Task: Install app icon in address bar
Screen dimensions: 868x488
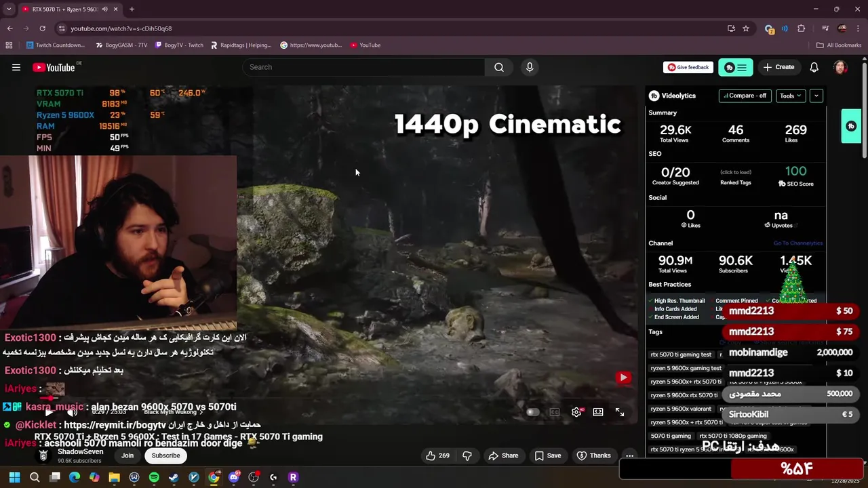Action: (731, 28)
